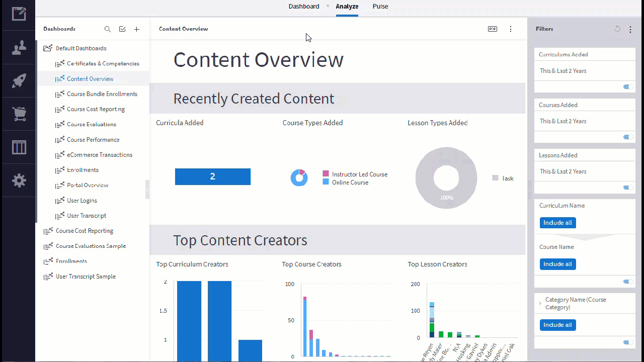Click the rocket icon in left sidebar

pos(19,80)
